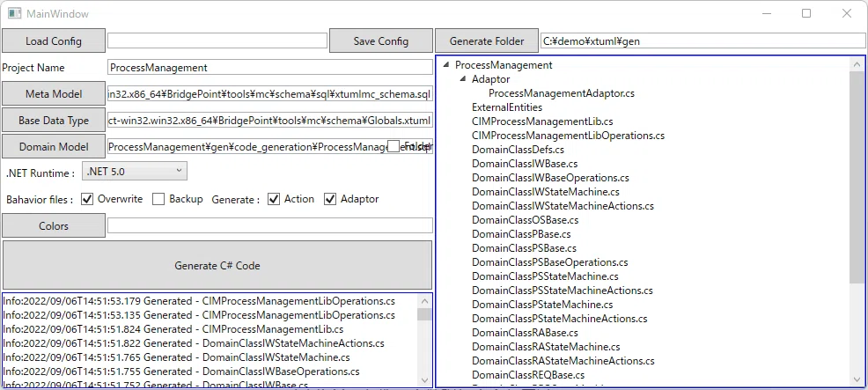
Task: Click the file tree vertical scrollbar thumb
Action: click(x=857, y=175)
